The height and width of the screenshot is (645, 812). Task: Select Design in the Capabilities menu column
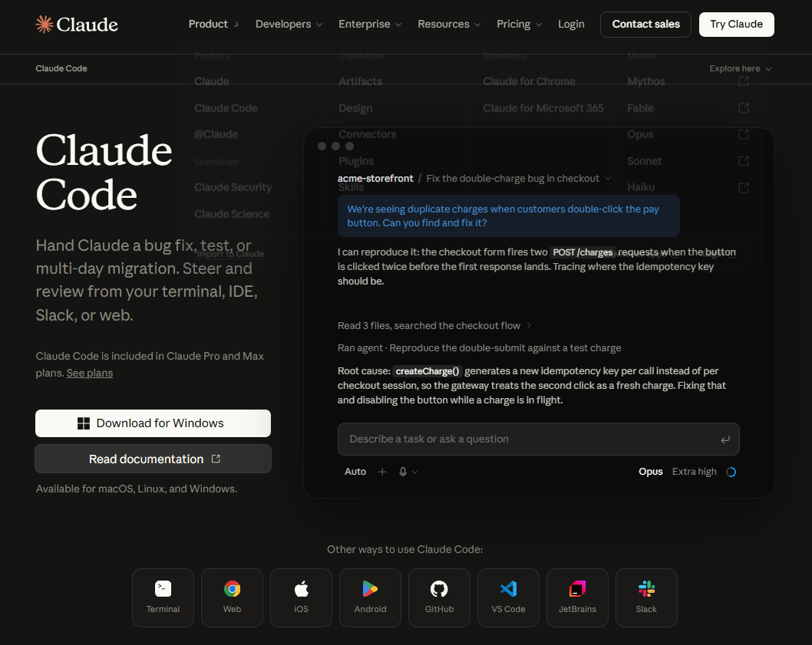coord(355,108)
